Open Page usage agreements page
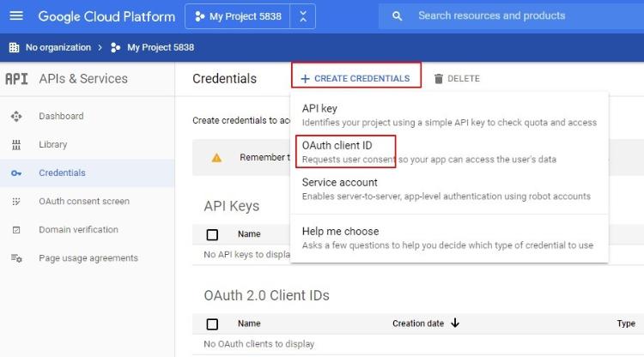The image size is (644, 357). 88,258
